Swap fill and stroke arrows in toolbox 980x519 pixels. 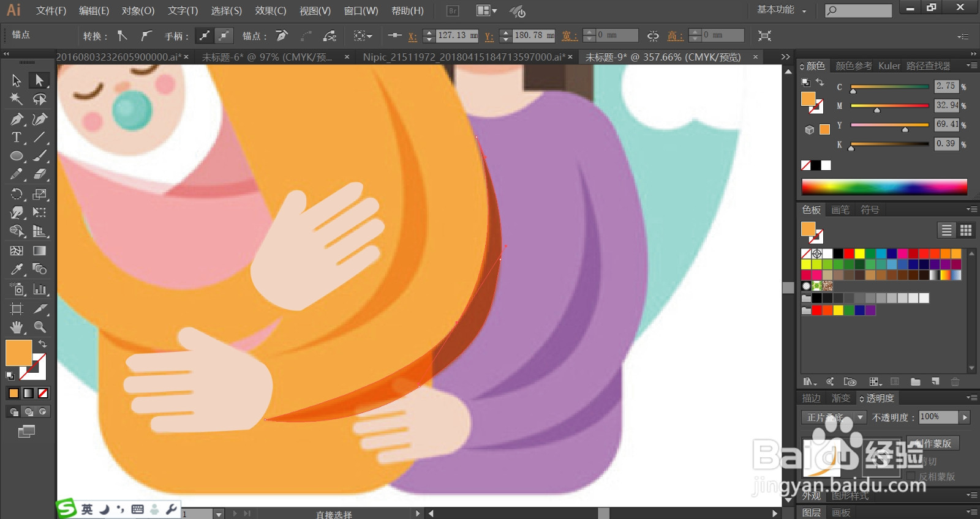coord(42,344)
